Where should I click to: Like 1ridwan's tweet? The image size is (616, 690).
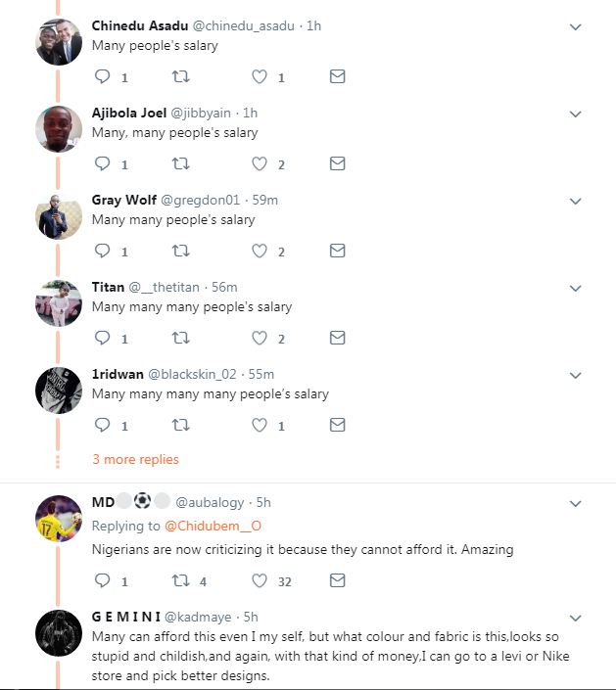[259, 426]
